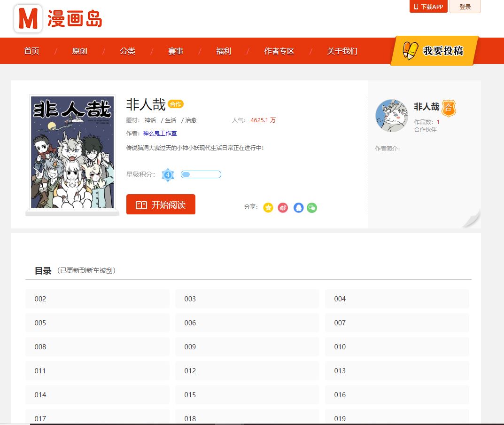Share to QQ via blue penguin icon
504x425 pixels.
[298, 207]
